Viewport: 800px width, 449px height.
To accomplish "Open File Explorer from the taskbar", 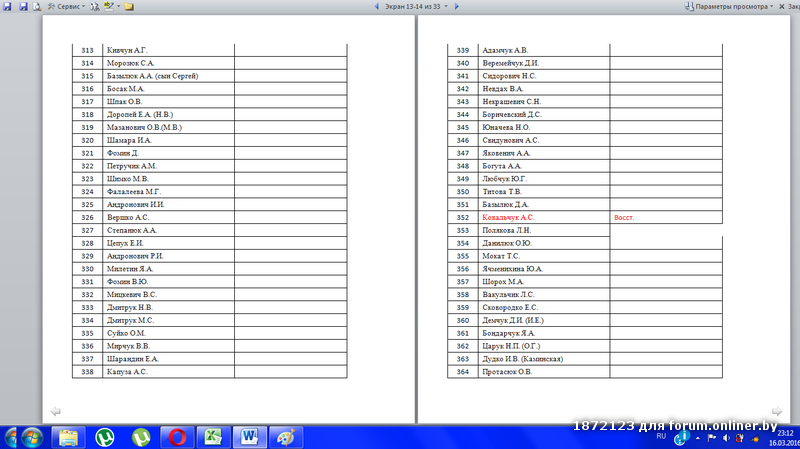I will [68, 438].
